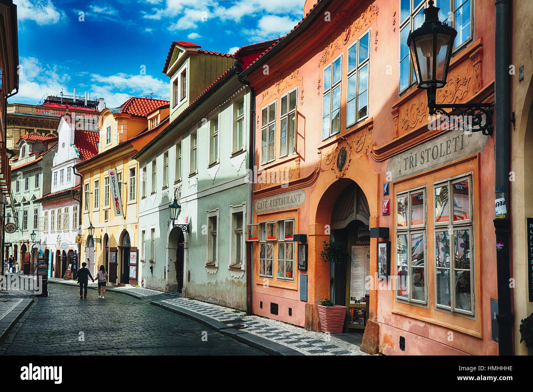533x392 pixels.
Task: Click the terracotta planter by the restaurant entrance
Action: tap(332, 318)
